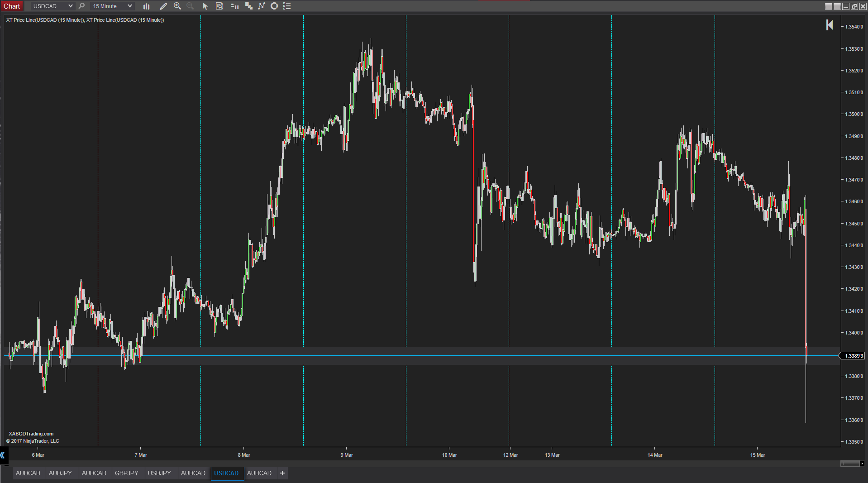The height and width of the screenshot is (483, 868).
Task: Click the 12 Mar date label
Action: tap(510, 455)
